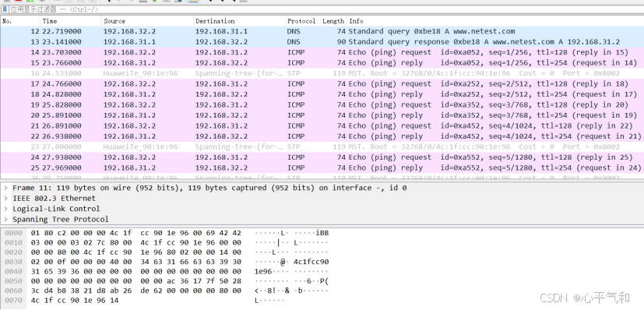The image size is (644, 310).
Task: Select packet 21 echo request seq=4/1024
Action: pos(322,125)
